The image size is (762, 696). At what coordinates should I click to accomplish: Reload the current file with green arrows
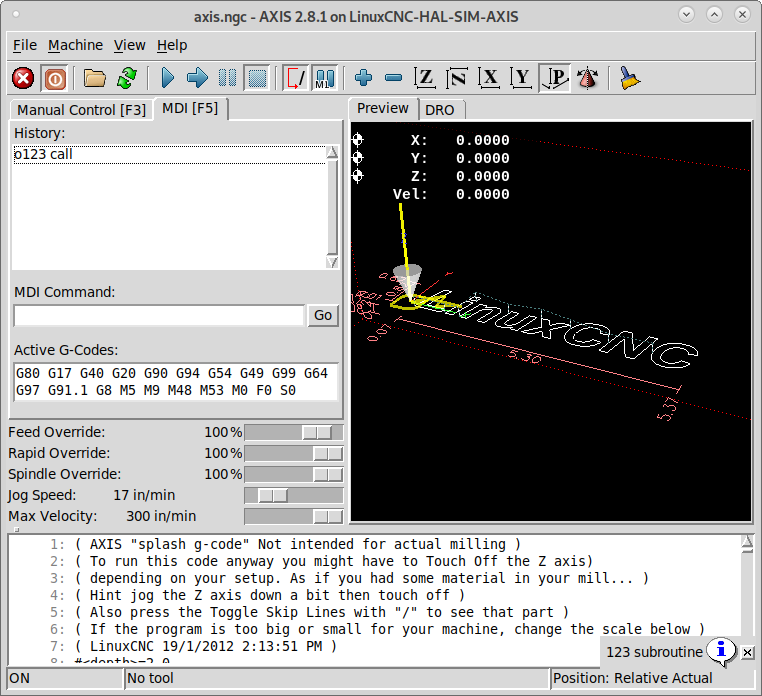[x=127, y=78]
